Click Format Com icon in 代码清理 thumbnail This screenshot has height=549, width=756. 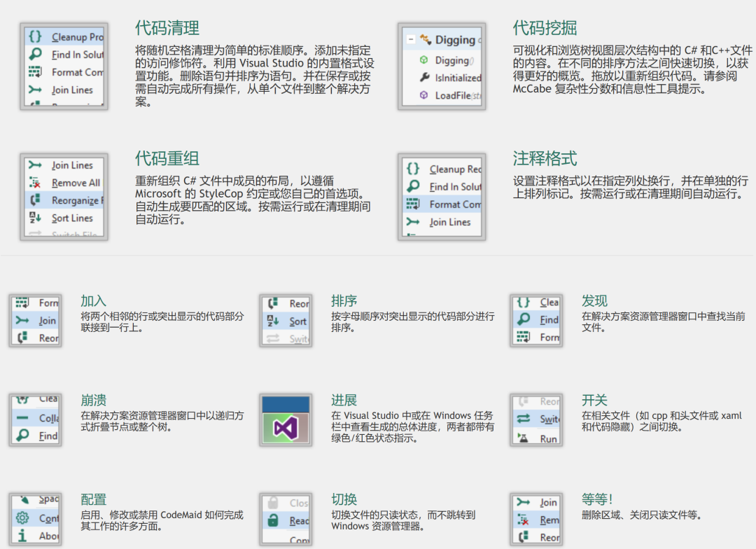(x=35, y=72)
